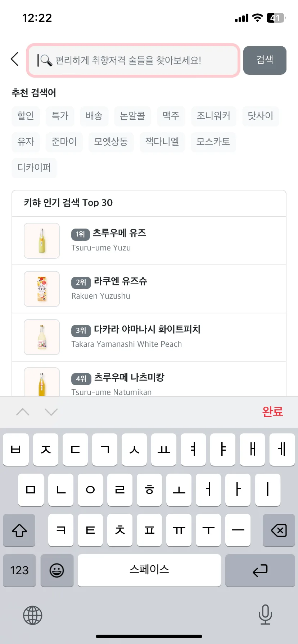Switch keyboard language with globe icon

point(33,615)
